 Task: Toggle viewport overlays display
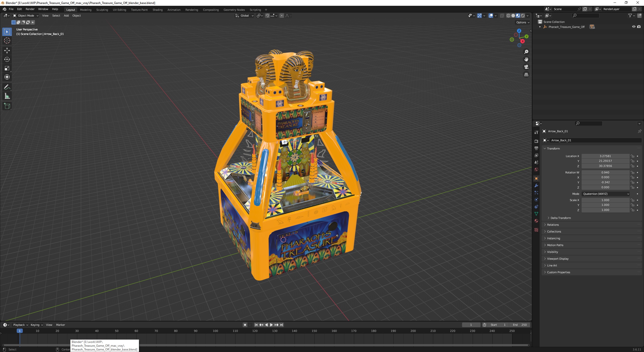(x=491, y=16)
